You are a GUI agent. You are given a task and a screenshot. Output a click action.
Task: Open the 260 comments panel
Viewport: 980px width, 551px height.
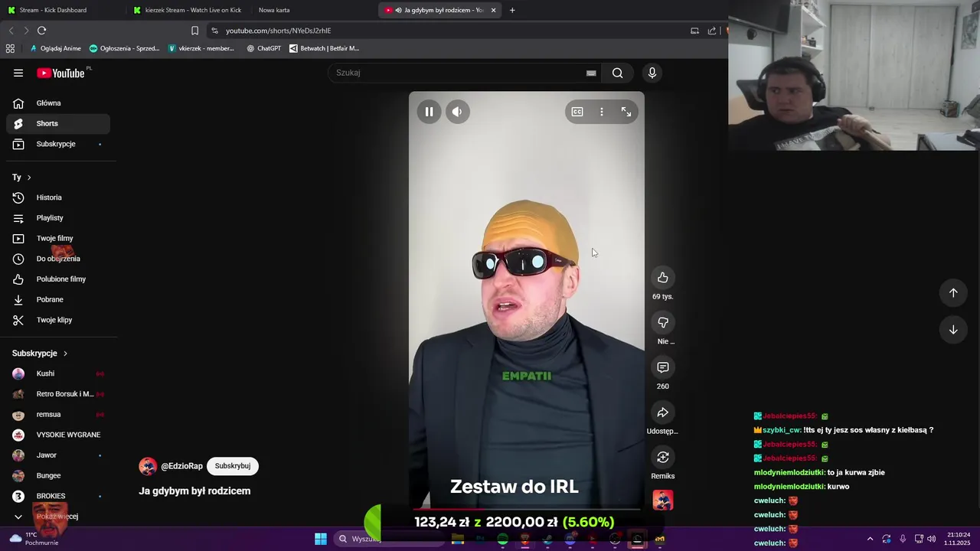(663, 367)
